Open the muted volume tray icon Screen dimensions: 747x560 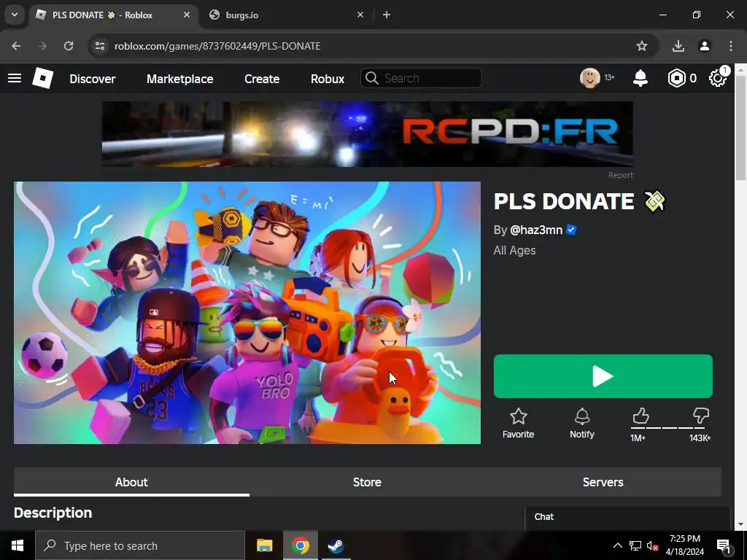[652, 545]
